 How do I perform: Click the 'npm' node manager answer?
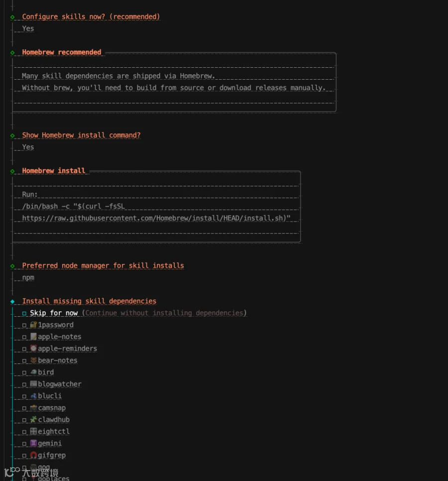28,278
